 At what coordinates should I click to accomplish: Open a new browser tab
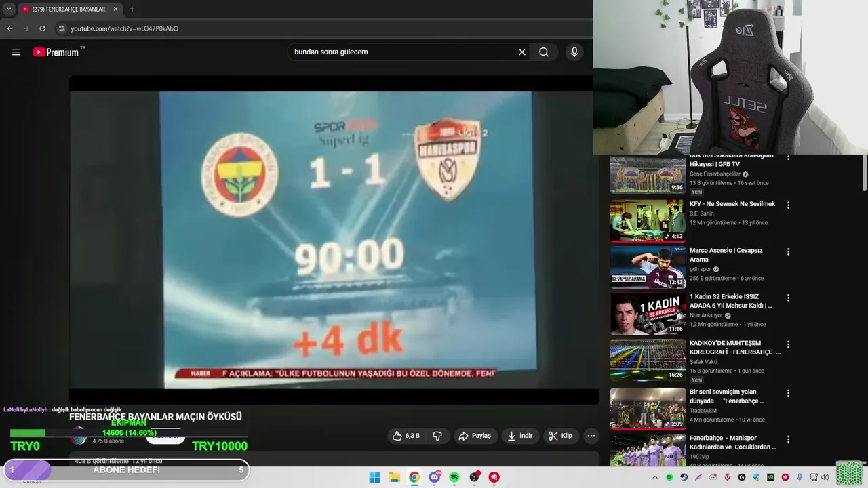[132, 9]
